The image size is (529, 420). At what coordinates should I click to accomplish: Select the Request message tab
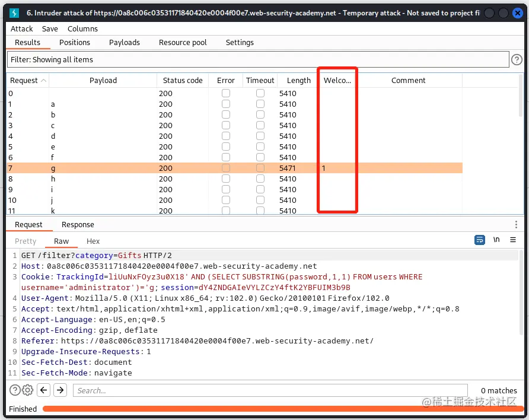tap(28, 225)
